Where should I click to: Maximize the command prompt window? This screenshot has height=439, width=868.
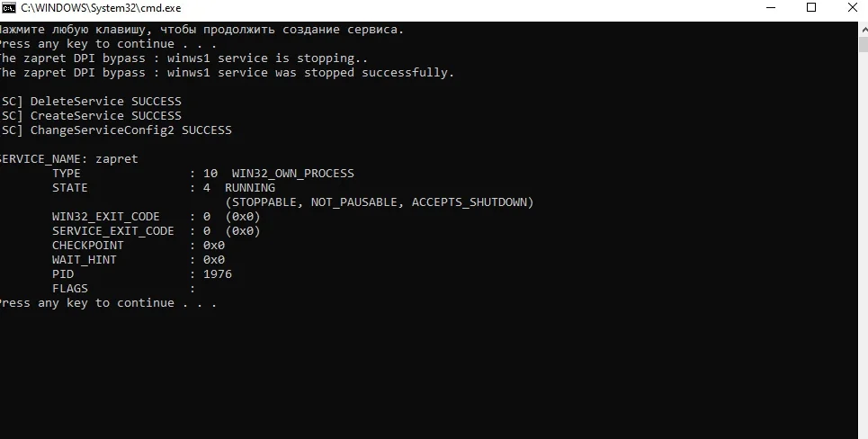click(x=811, y=7)
